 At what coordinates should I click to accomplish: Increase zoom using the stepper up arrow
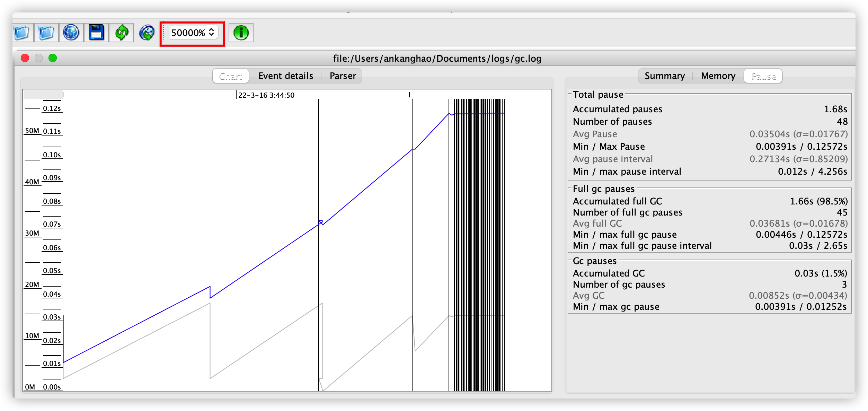[212, 30]
